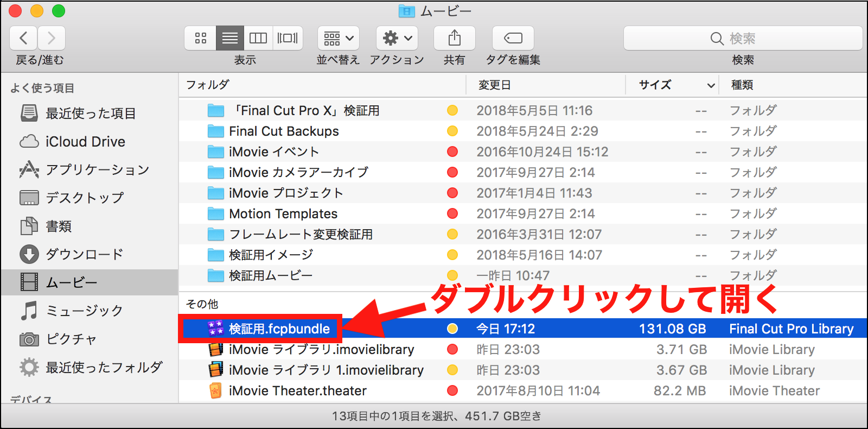Open デスクトップ in the sidebar
The height and width of the screenshot is (429, 868).
pos(90,198)
